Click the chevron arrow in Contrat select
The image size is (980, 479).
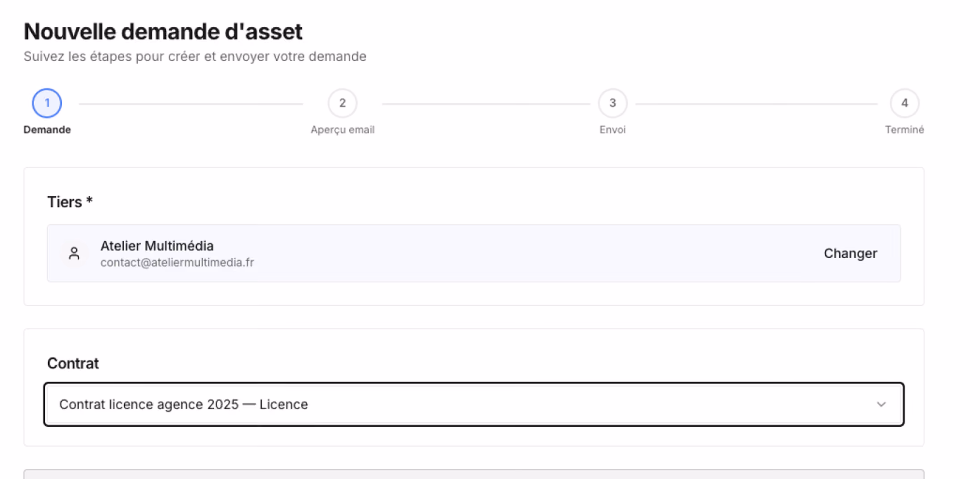tap(881, 404)
